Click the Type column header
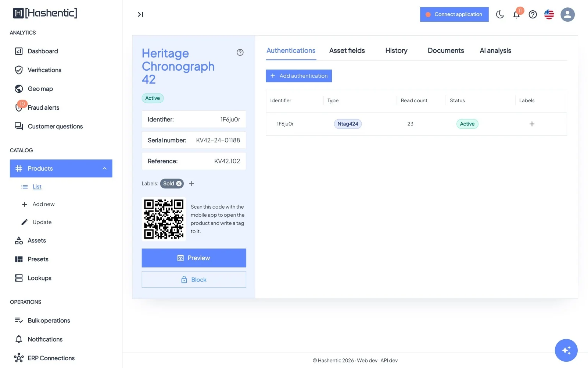 333,100
